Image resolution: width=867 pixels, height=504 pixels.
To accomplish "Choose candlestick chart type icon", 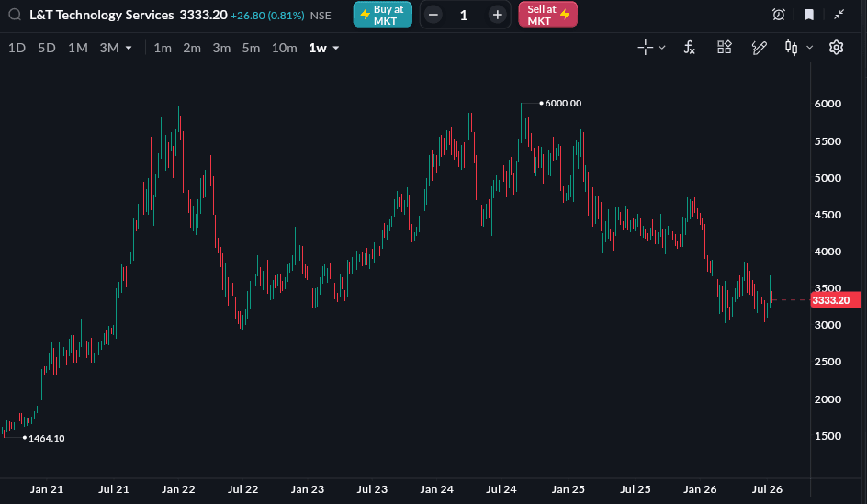I will click(792, 48).
